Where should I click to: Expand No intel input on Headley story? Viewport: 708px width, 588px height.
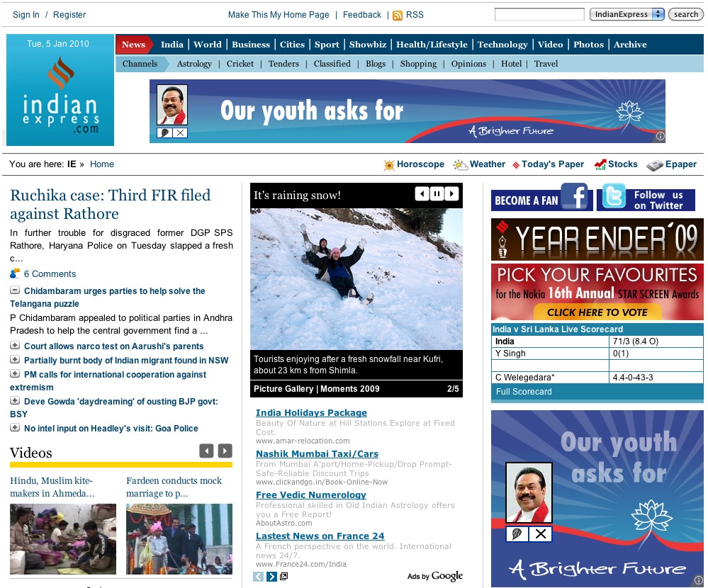pyautogui.click(x=15, y=427)
